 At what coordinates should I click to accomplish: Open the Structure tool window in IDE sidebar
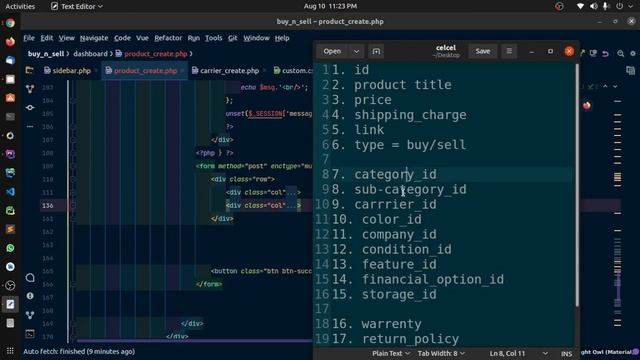coord(30,89)
